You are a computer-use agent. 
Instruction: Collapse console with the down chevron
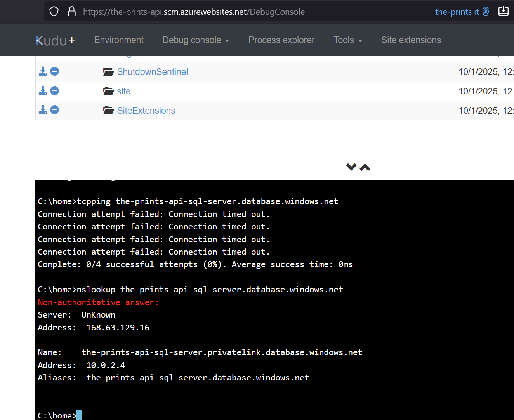click(x=351, y=167)
